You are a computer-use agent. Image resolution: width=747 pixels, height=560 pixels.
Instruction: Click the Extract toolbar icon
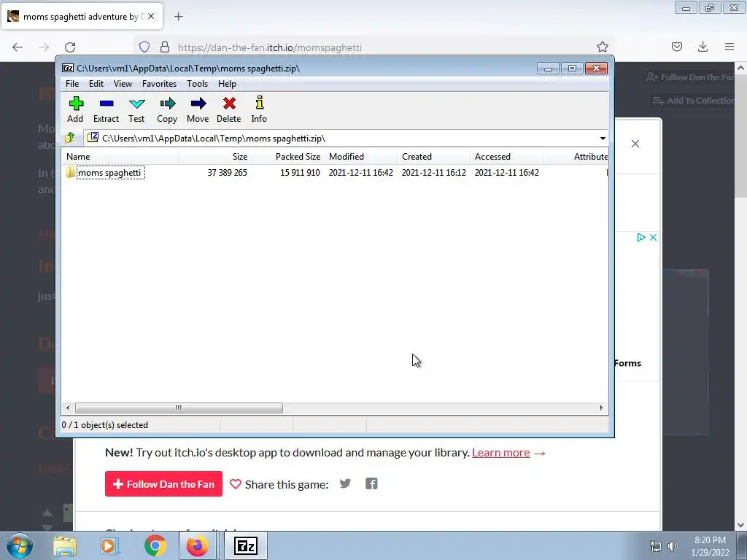pos(106,109)
